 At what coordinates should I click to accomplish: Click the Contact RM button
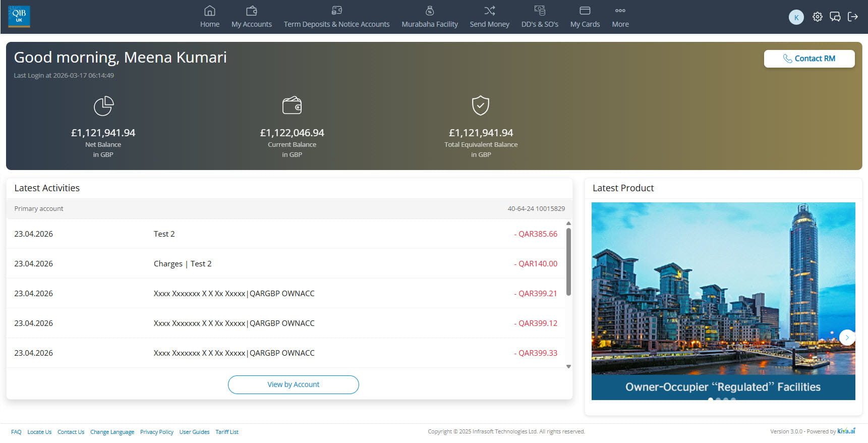(x=809, y=59)
